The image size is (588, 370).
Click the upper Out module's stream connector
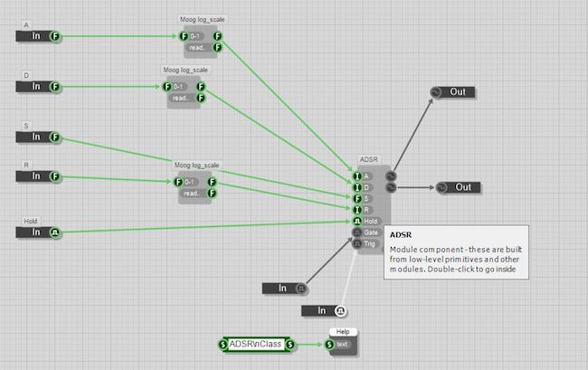pyautogui.click(x=434, y=92)
